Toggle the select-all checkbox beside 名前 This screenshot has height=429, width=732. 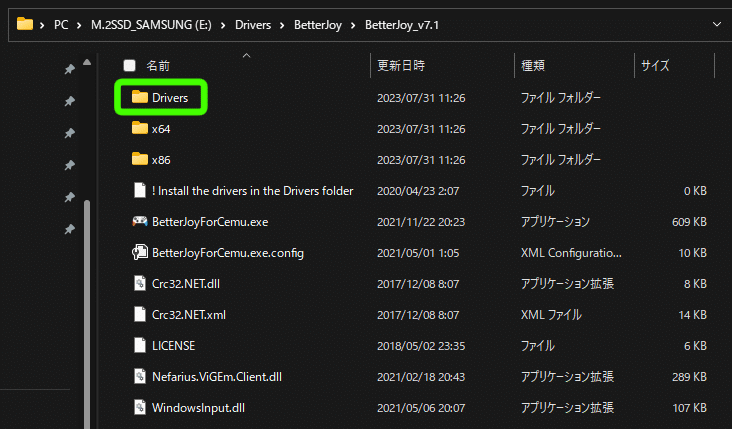pos(129,65)
